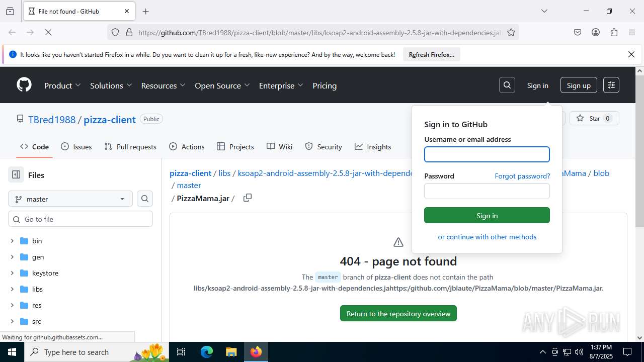644x362 pixels.
Task: Click the Sign up button
Action: tap(579, 85)
